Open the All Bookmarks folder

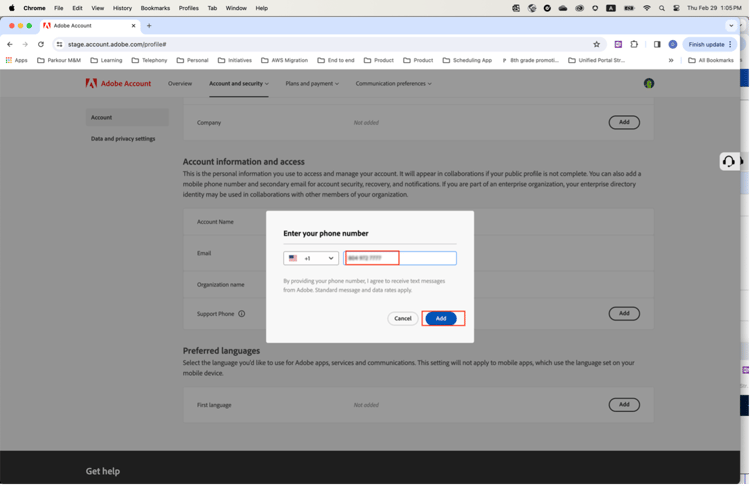tap(711, 61)
